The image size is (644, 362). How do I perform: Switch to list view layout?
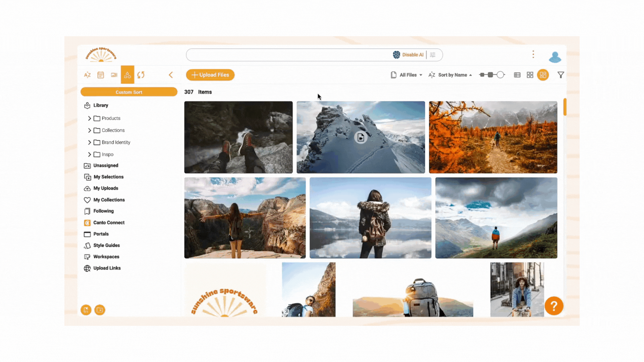[x=517, y=75]
